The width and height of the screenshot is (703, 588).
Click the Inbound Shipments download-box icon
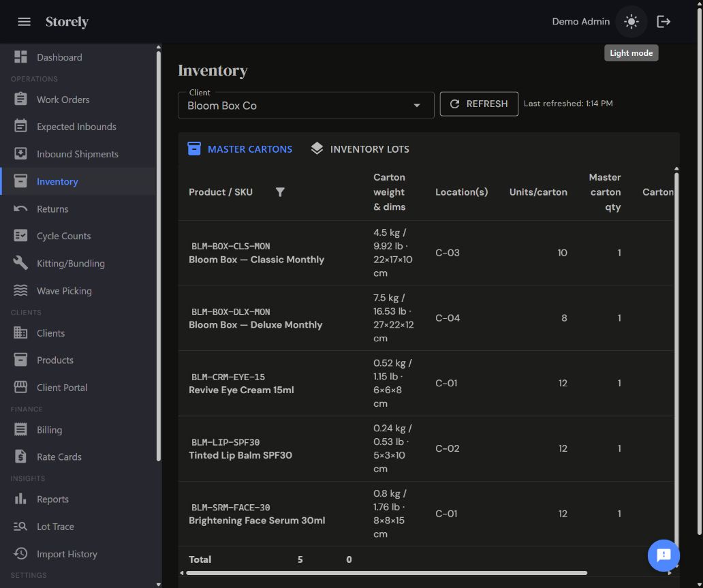tap(20, 154)
